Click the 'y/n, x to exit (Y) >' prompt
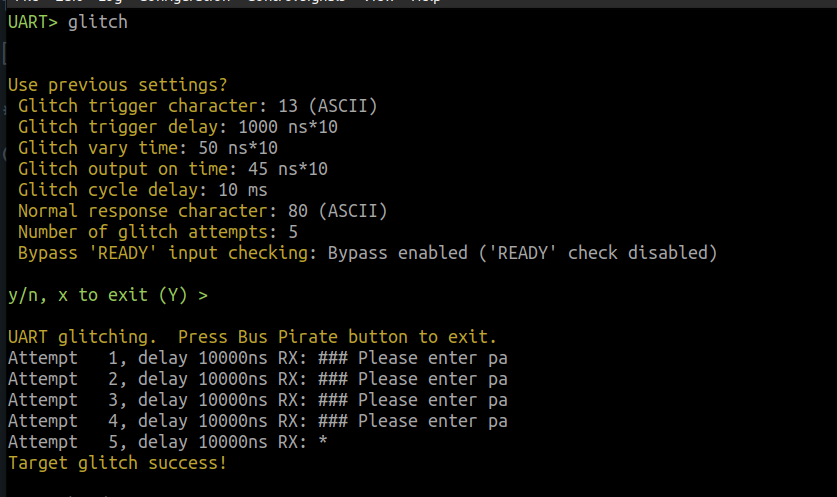The width and height of the screenshot is (837, 497). point(108,295)
